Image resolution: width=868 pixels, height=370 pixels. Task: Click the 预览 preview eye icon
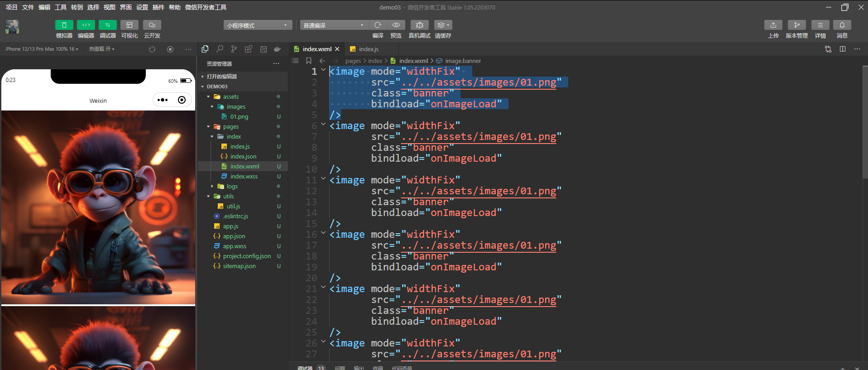coord(396,25)
